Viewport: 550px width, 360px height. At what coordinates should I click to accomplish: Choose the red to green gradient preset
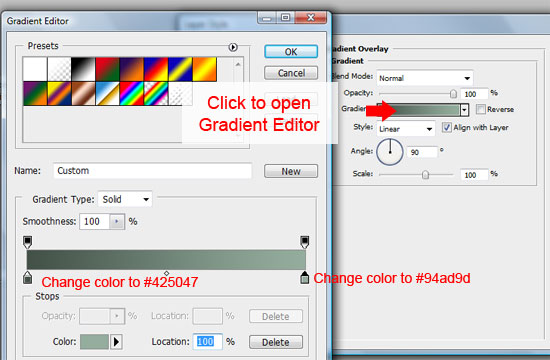(x=107, y=69)
